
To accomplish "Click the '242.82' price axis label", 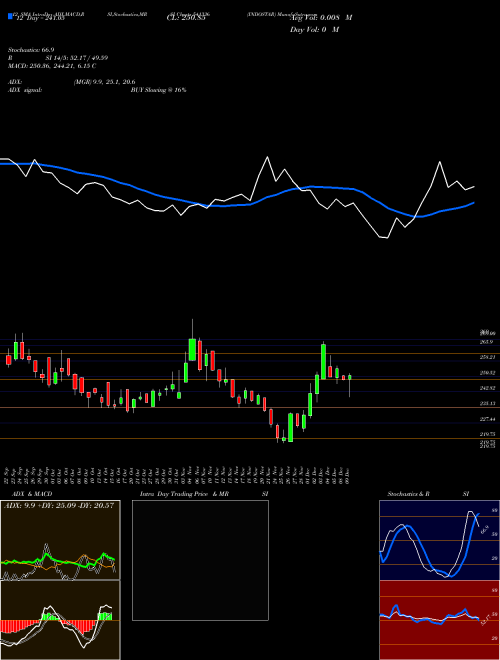I will click(x=486, y=388).
